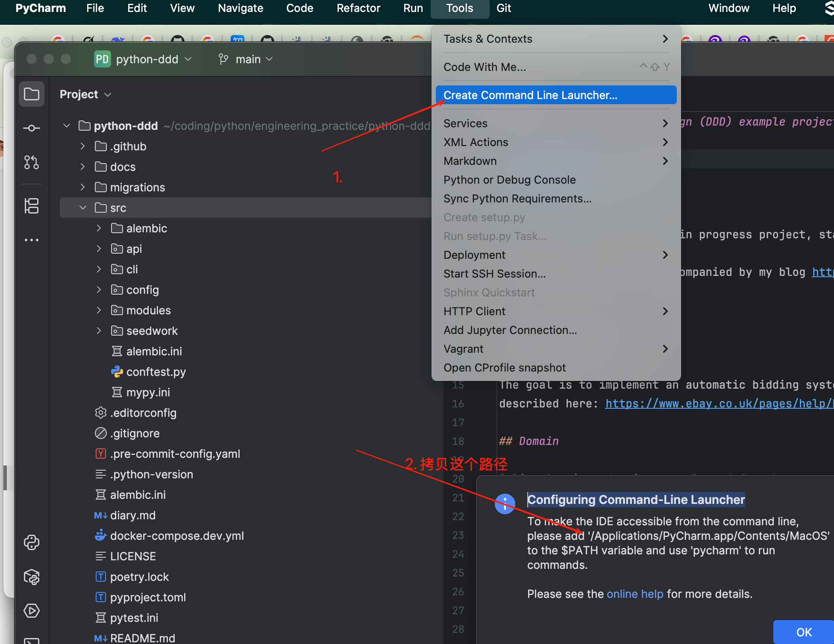
Task: Open the Pull Requests sidebar icon
Action: click(x=32, y=162)
